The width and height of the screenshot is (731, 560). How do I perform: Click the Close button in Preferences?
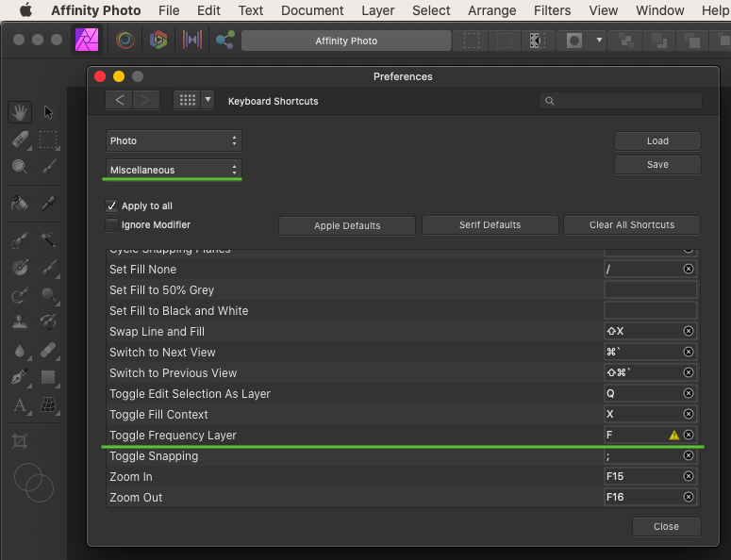tap(666, 526)
